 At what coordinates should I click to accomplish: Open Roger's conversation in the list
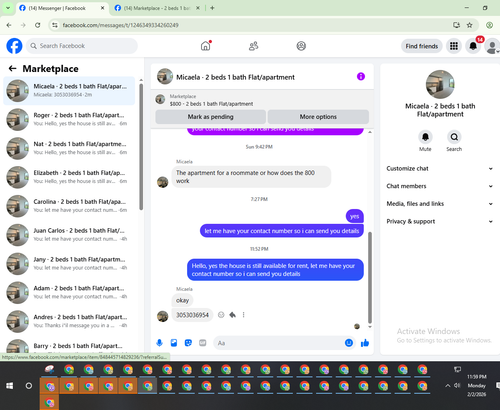69,119
